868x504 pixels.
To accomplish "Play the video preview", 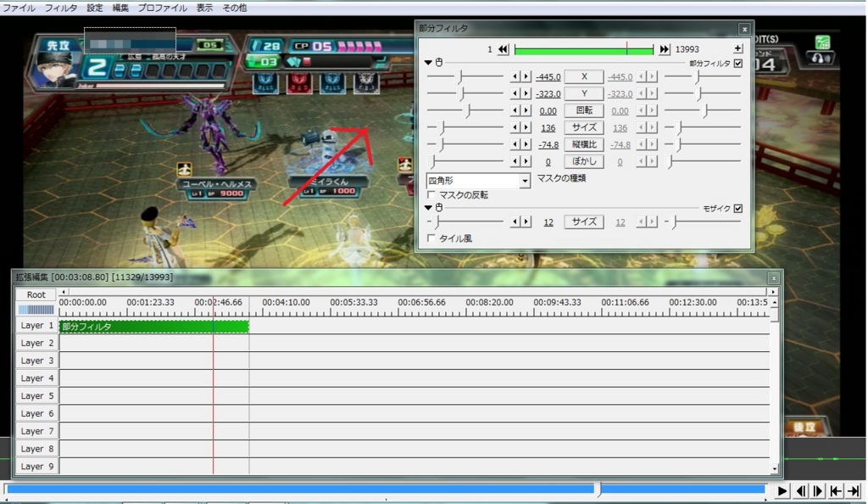I will click(782, 491).
